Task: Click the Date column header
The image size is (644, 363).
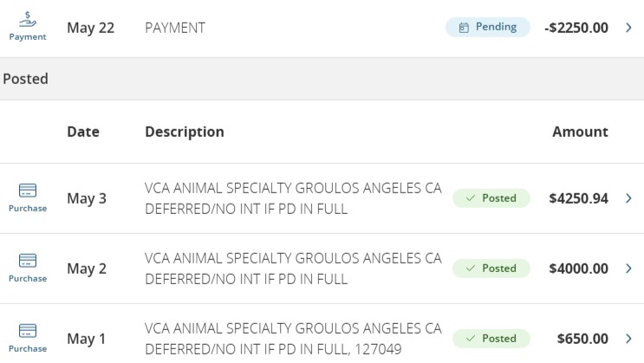Action: [83, 132]
